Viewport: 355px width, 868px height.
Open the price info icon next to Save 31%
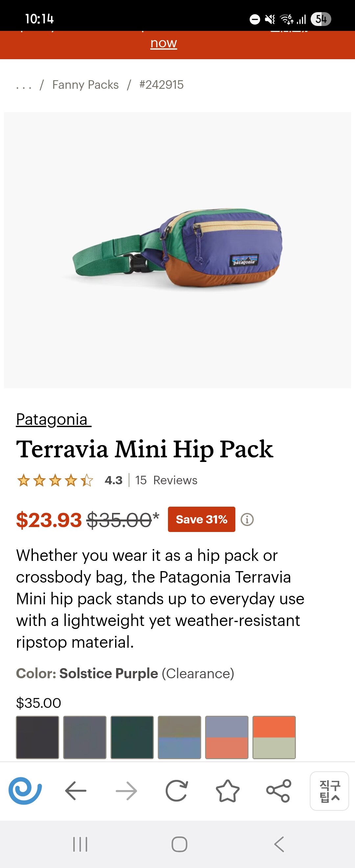247,519
